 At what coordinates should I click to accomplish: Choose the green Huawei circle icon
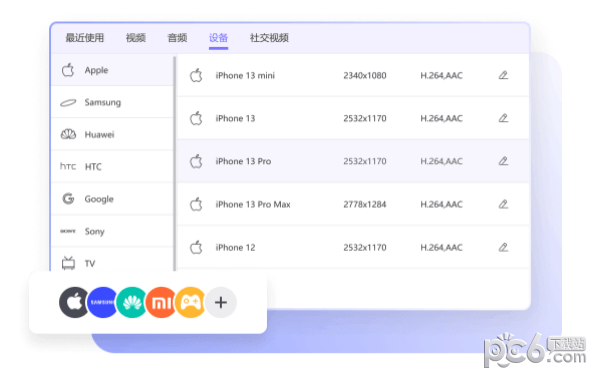tap(132, 302)
